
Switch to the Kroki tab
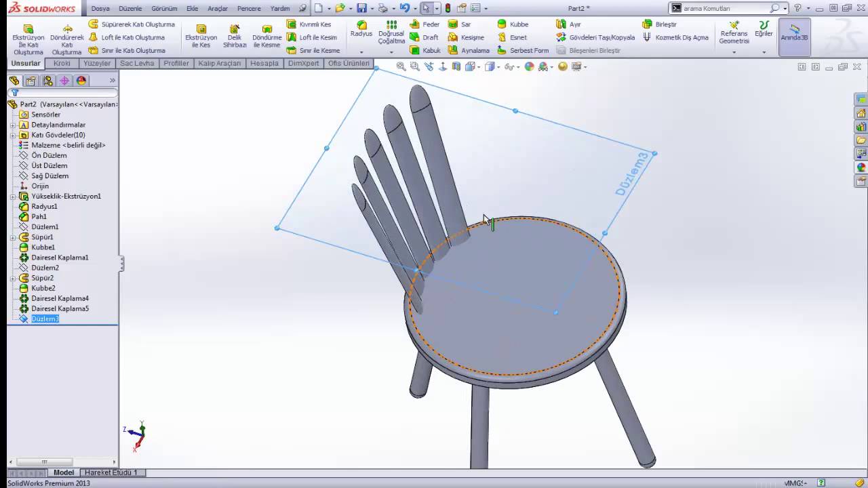coord(62,63)
